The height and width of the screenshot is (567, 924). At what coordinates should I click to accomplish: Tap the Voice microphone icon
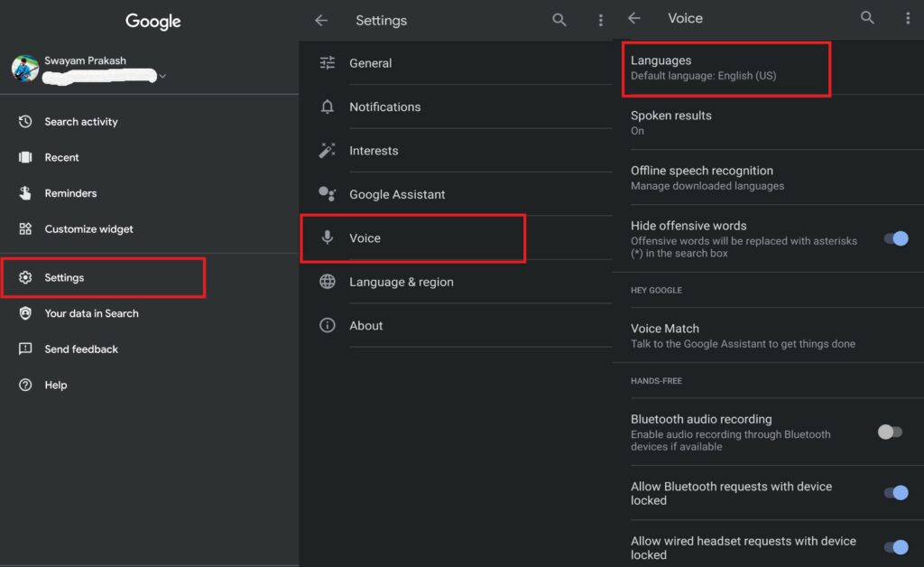point(327,237)
